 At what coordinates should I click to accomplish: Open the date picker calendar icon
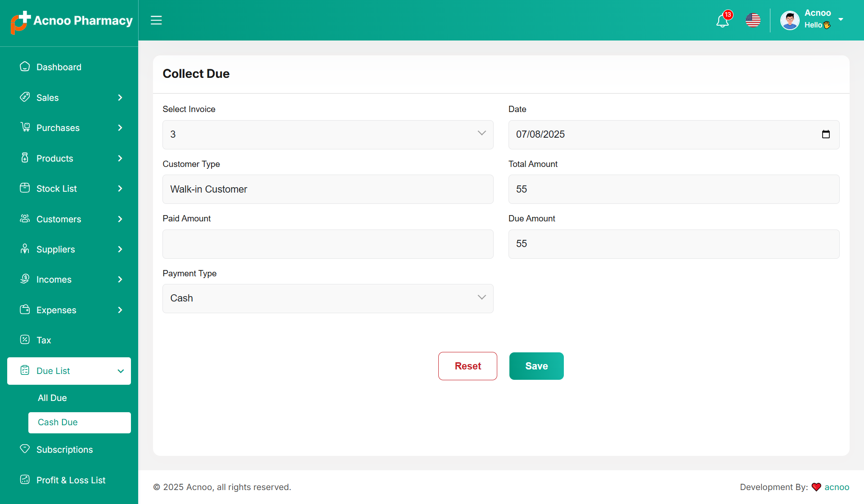pyautogui.click(x=826, y=135)
